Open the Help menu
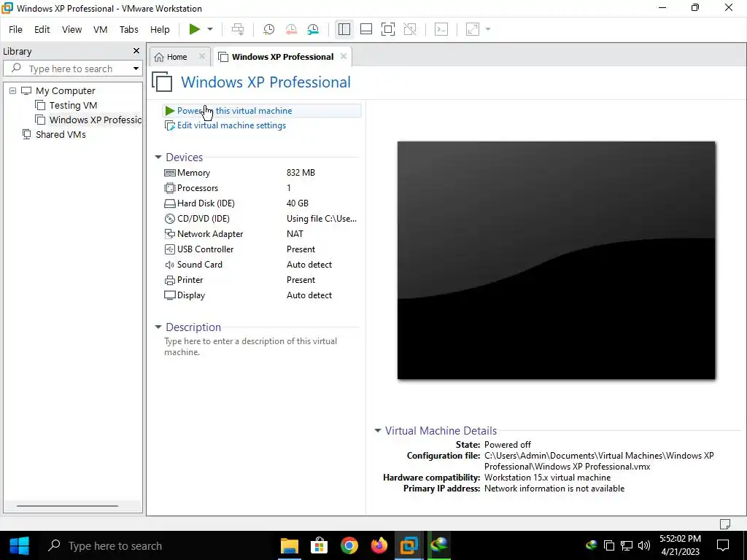The height and width of the screenshot is (560, 747). coord(160,29)
